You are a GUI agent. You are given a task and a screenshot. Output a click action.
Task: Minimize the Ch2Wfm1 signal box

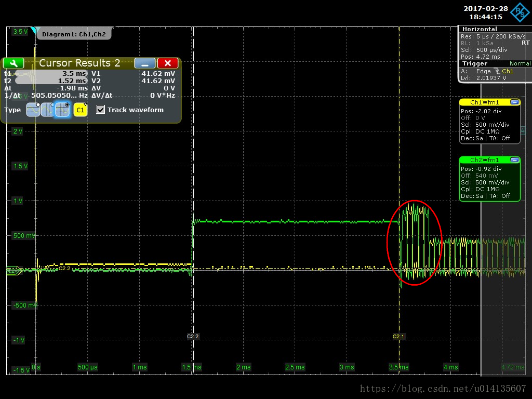point(514,160)
